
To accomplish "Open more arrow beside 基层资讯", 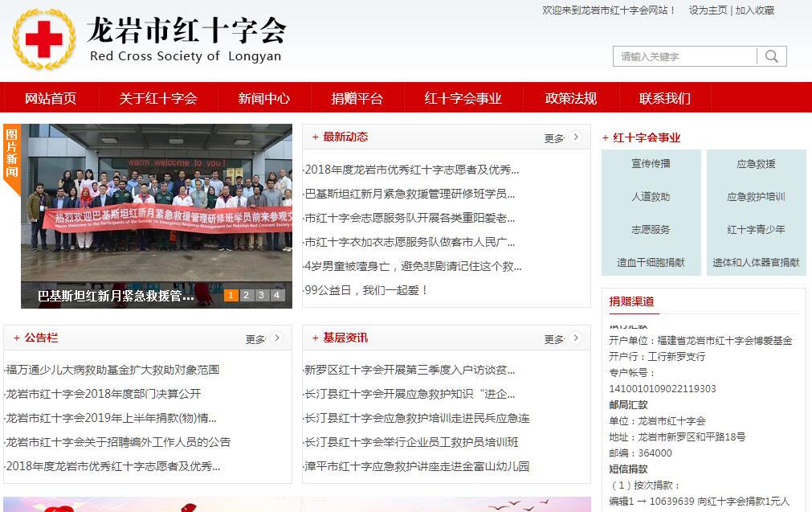I will (x=574, y=338).
